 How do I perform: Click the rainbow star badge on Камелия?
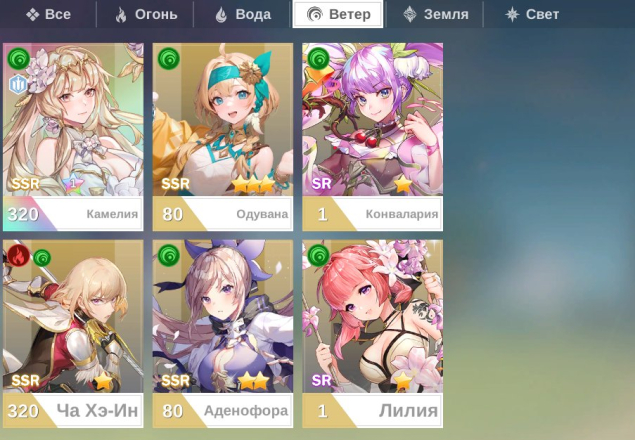pos(73,184)
